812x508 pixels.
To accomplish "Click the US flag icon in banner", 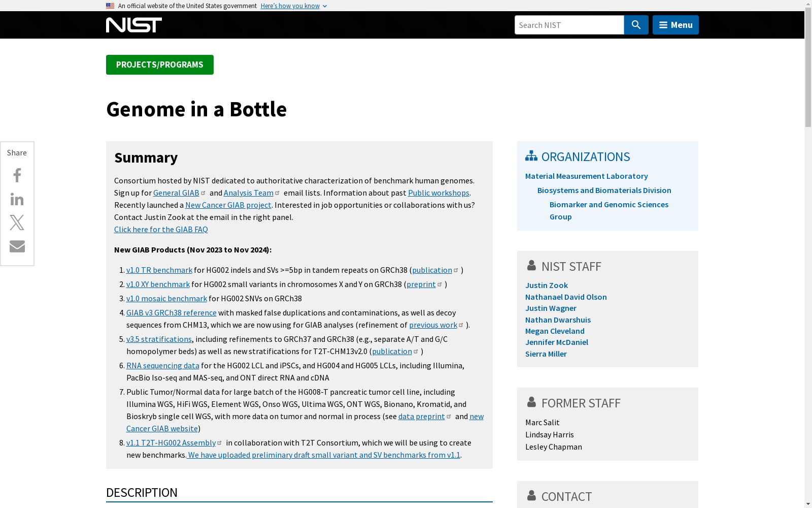I will click(x=110, y=6).
